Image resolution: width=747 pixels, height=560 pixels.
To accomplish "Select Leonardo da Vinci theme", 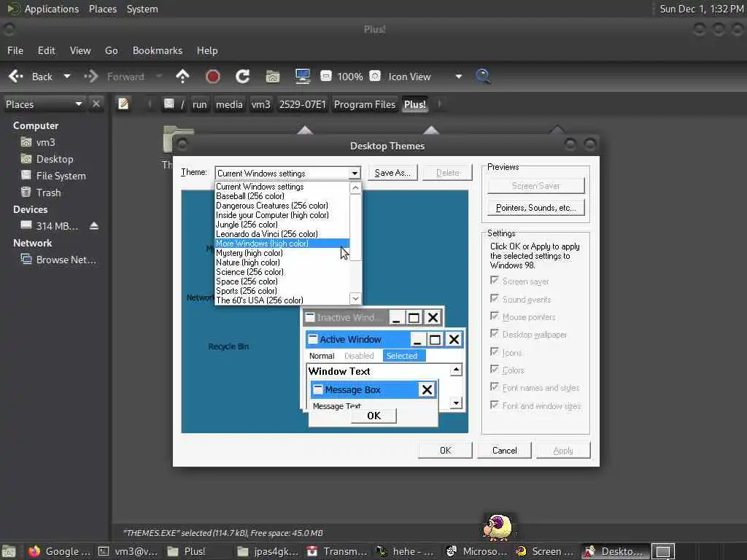I will tap(282, 234).
